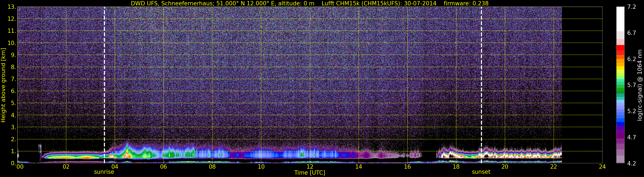The height and width of the screenshot is (177, 644).
Task: Click the 'sunrise' label
Action: (x=104, y=172)
